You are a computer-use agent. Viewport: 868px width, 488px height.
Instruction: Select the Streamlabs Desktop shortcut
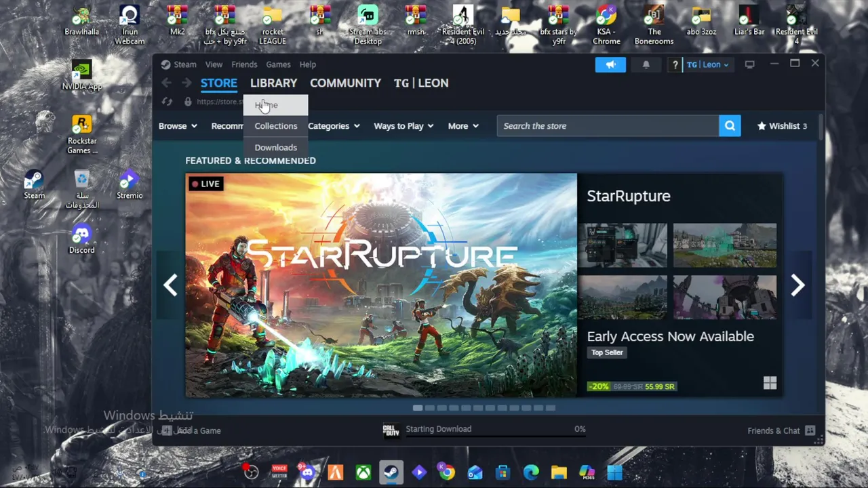368,25
